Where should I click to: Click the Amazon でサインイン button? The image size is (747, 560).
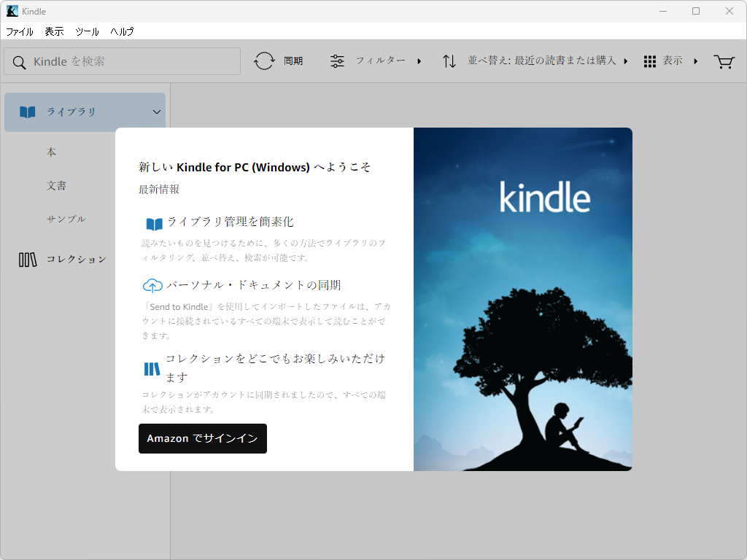pos(202,438)
